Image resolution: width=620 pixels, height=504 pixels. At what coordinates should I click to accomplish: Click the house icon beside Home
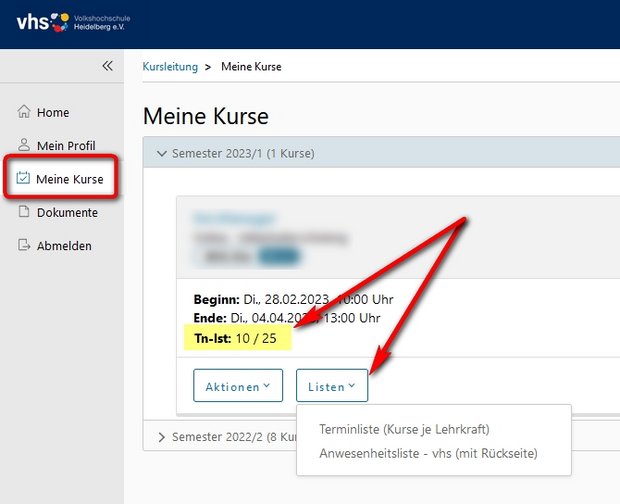click(x=24, y=113)
